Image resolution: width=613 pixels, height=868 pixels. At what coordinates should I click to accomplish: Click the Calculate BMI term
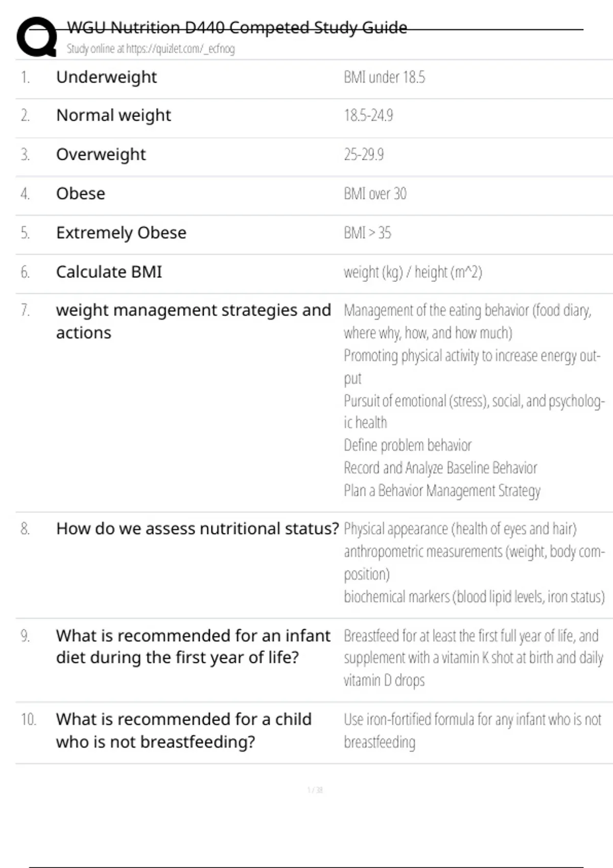pos(109,272)
